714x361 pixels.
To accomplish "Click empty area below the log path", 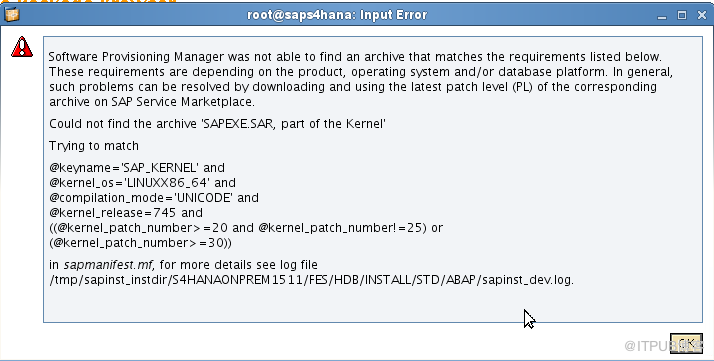I will coord(372,304).
